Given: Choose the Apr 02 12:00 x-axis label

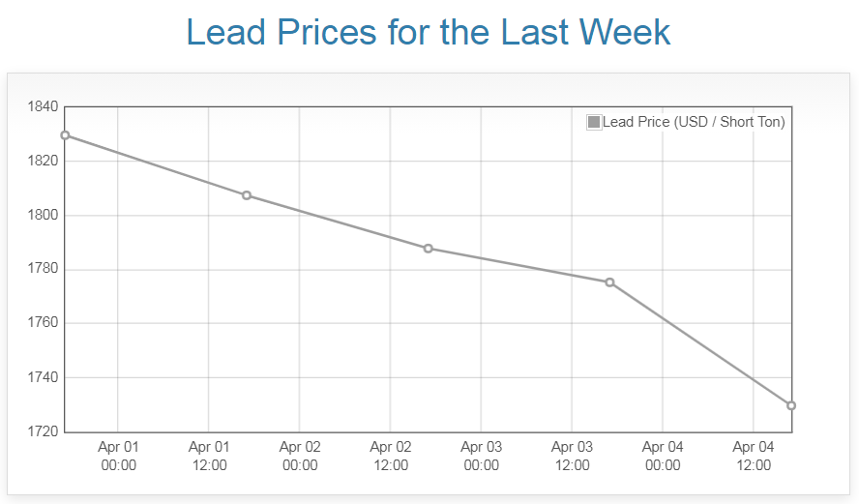Looking at the screenshot, I should (391, 456).
